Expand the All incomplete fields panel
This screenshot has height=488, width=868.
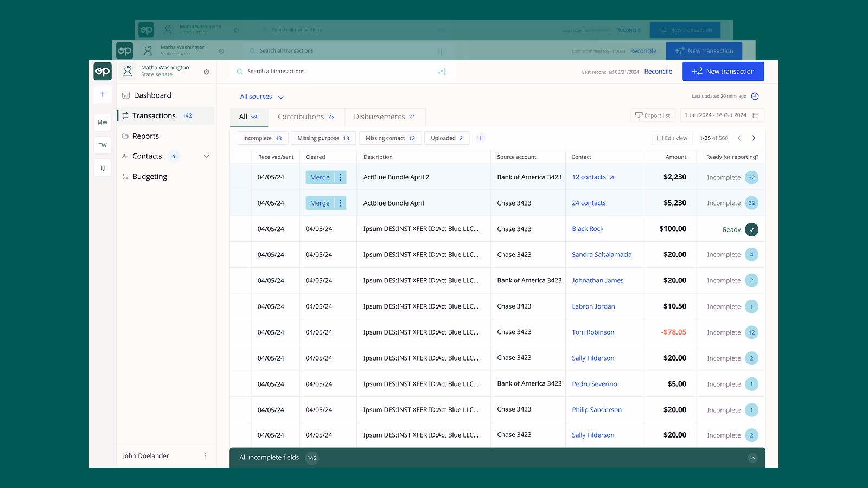[x=752, y=458]
